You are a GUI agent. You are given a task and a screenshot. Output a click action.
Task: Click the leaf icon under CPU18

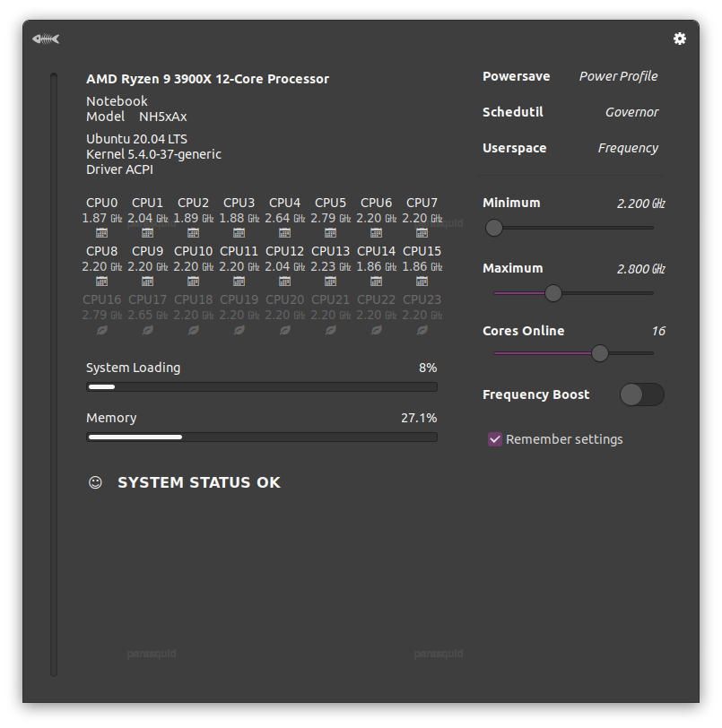click(193, 330)
